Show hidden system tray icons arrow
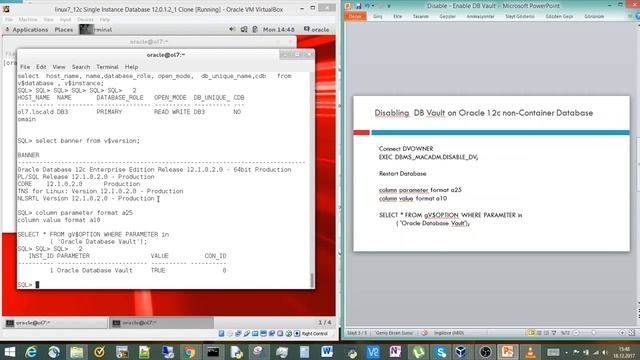The image size is (640, 360). point(567,352)
